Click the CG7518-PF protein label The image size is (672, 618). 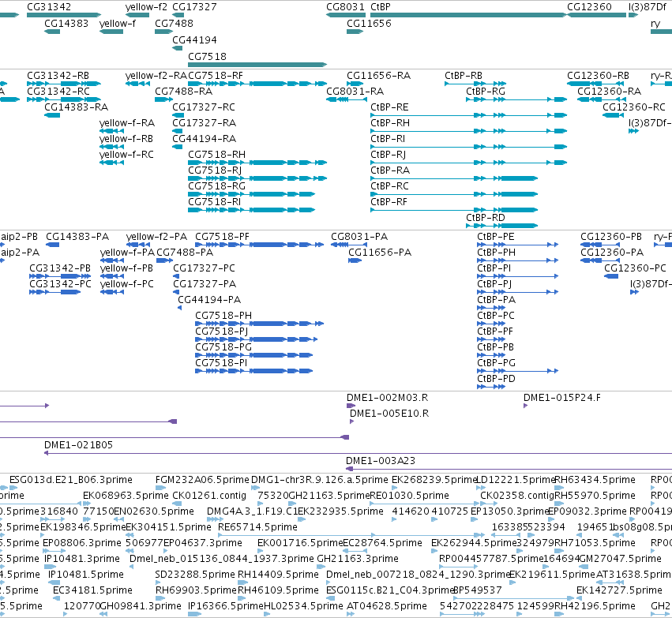point(222,237)
